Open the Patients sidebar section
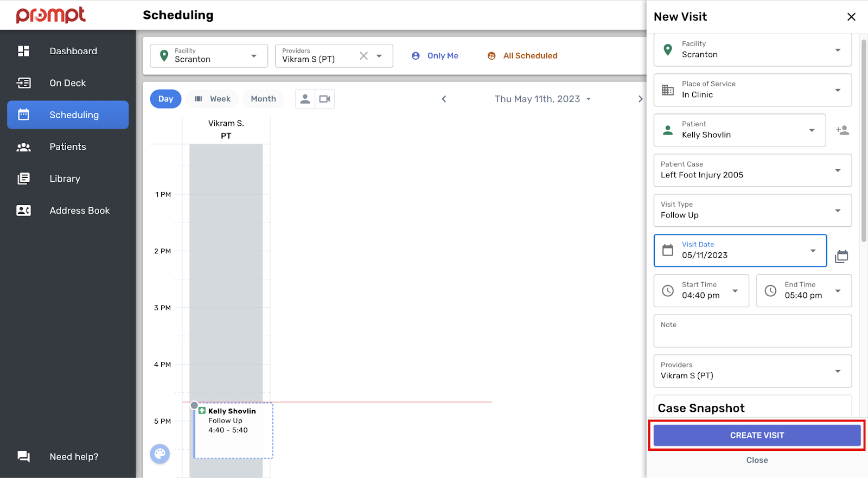 click(x=68, y=147)
